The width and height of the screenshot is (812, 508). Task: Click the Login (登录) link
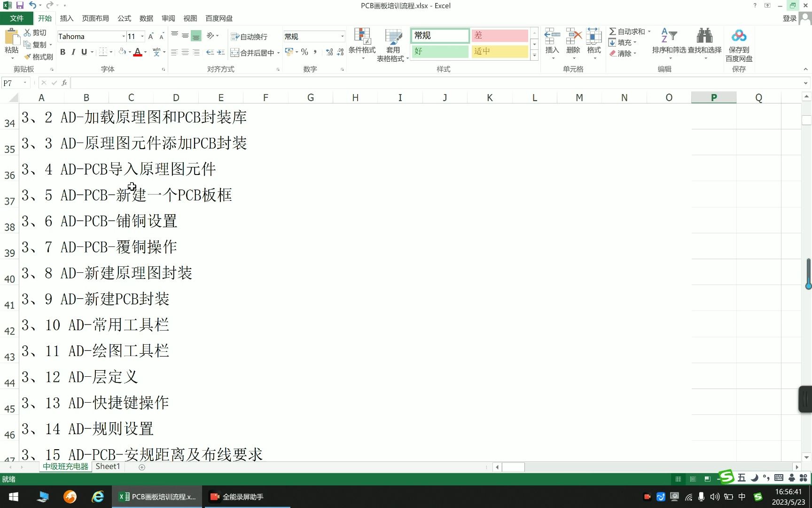[789, 18]
